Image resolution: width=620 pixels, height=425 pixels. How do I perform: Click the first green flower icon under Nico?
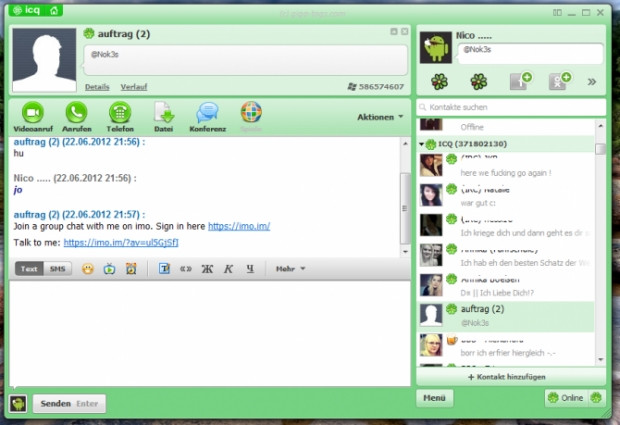tap(439, 82)
